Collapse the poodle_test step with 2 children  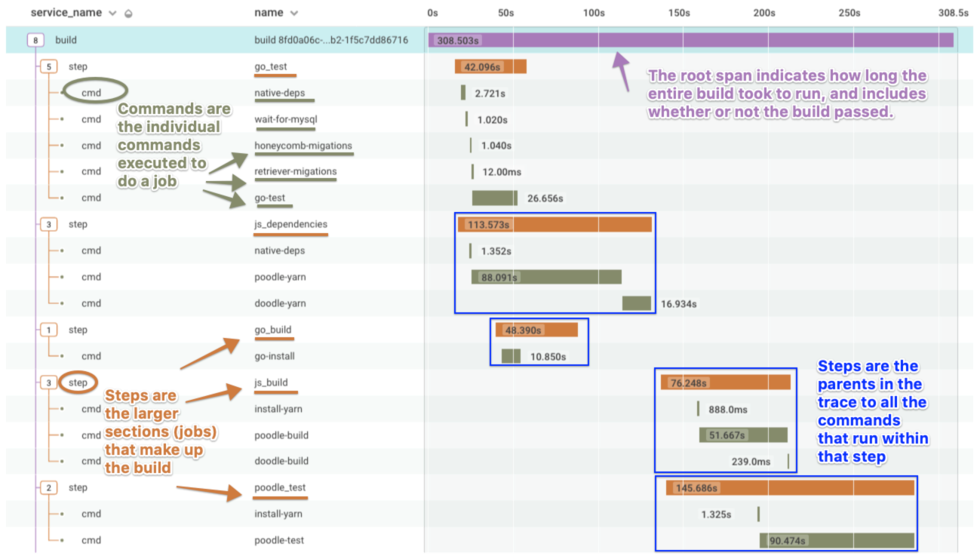49,487
